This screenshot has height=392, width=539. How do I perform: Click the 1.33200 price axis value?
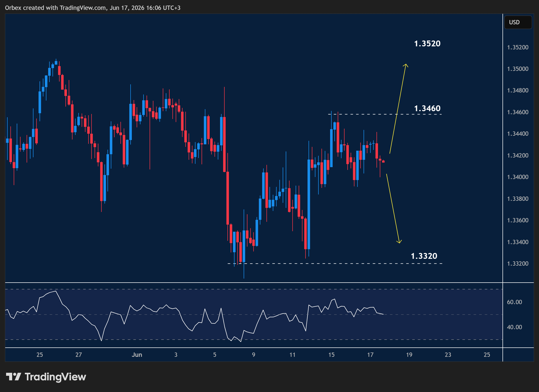[518, 264]
